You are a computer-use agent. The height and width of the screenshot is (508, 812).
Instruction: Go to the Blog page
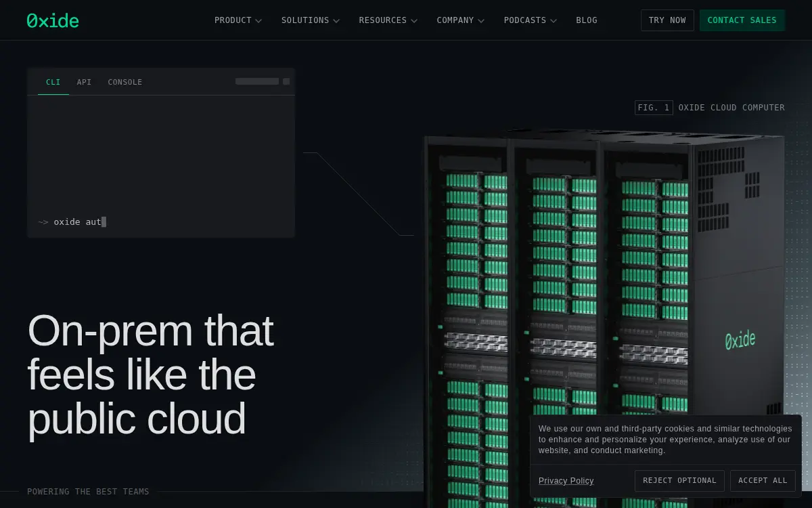coord(587,20)
